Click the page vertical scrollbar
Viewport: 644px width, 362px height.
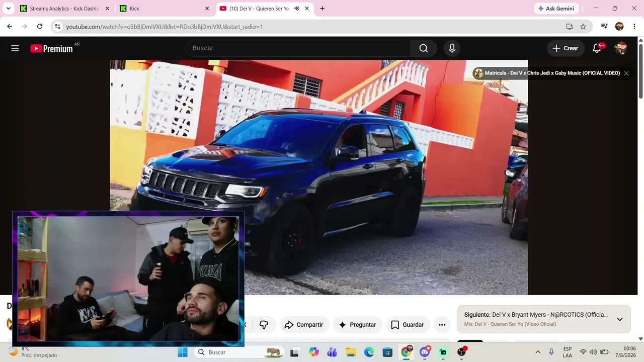click(x=640, y=71)
